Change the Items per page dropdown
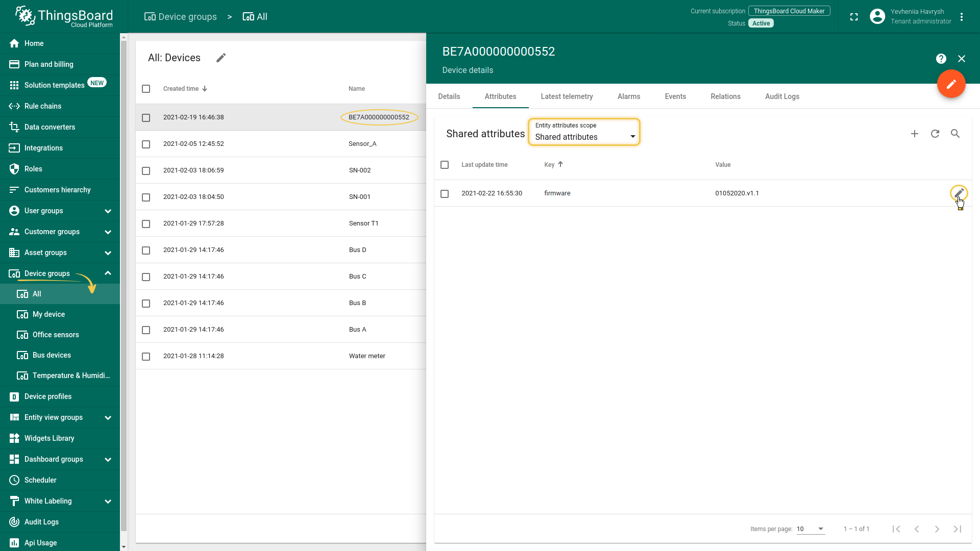Screen dimensions: 980x551 click(811, 529)
